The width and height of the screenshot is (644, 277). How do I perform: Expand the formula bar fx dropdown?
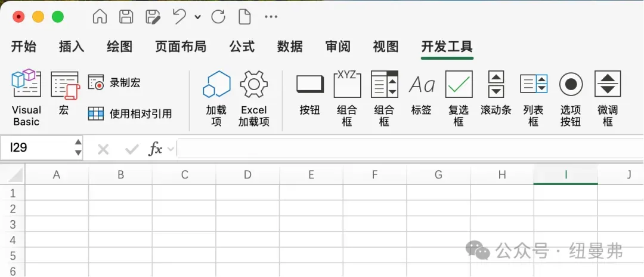(171, 149)
